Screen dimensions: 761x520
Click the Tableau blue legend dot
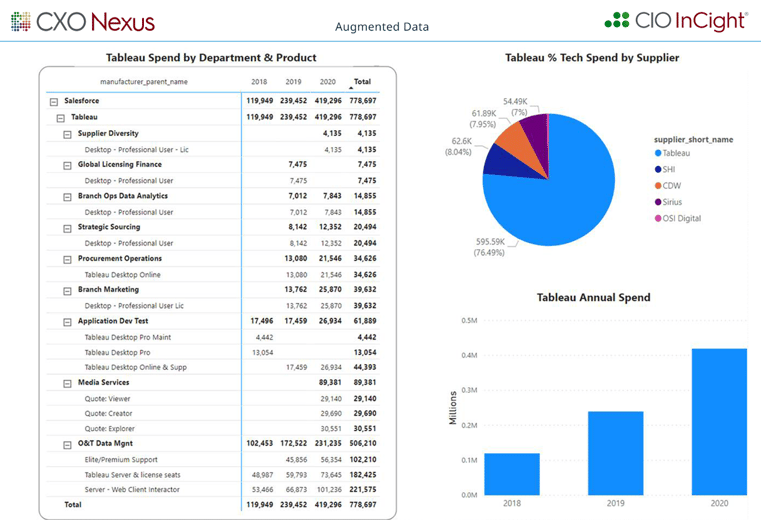coord(658,153)
